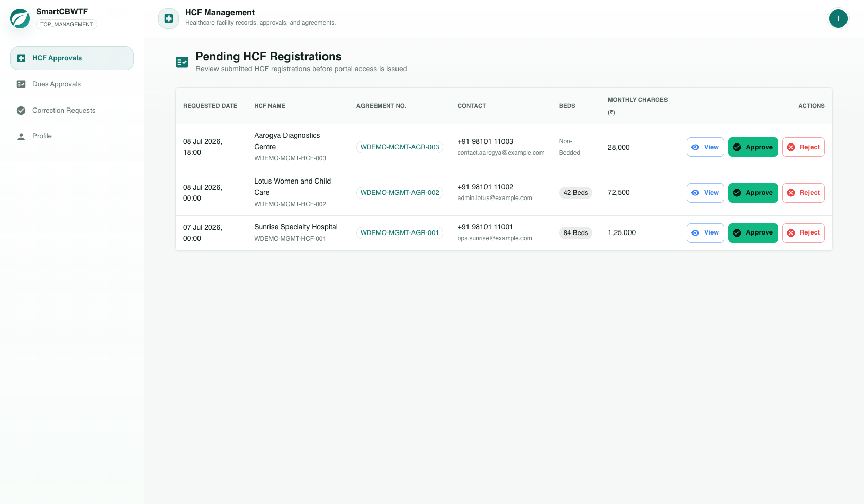This screenshot has width=864, height=504.
Task: Click email ops.sunrise@example.com
Action: [495, 238]
